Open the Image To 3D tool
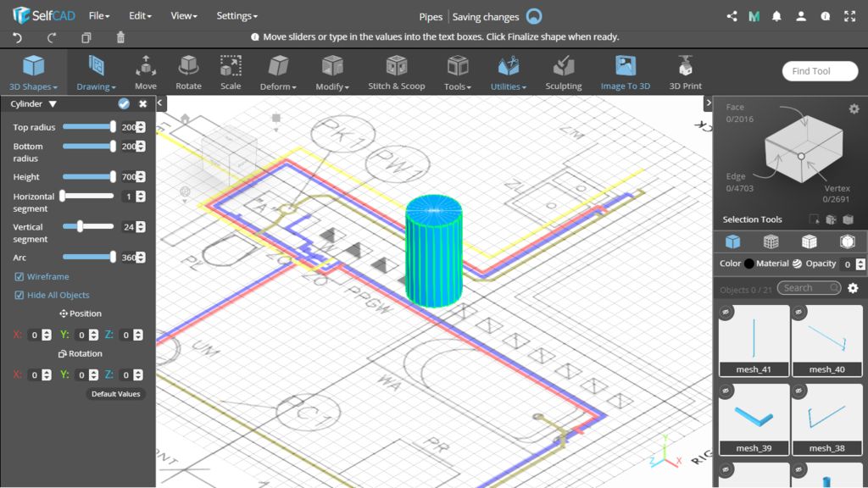The width and height of the screenshot is (868, 488). point(625,72)
